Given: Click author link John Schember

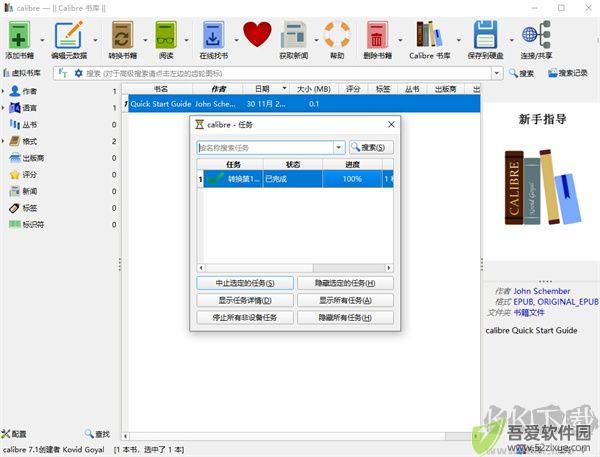Looking at the screenshot, I should click(541, 291).
